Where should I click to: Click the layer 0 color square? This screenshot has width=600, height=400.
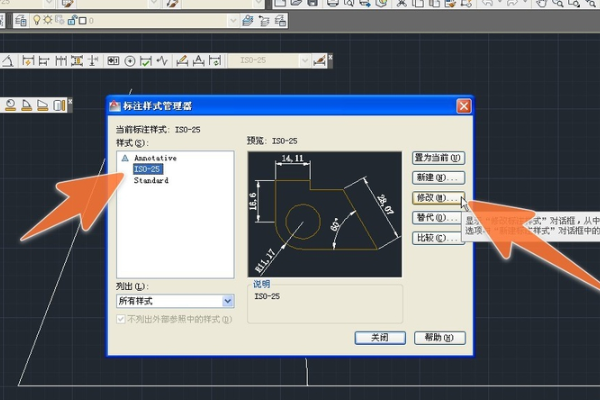pyautogui.click(x=82, y=20)
